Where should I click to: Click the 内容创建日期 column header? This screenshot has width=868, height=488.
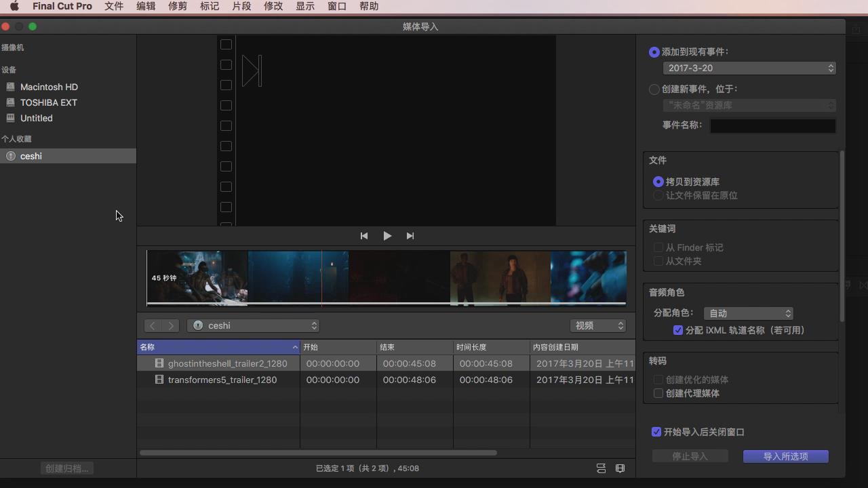[583, 347]
